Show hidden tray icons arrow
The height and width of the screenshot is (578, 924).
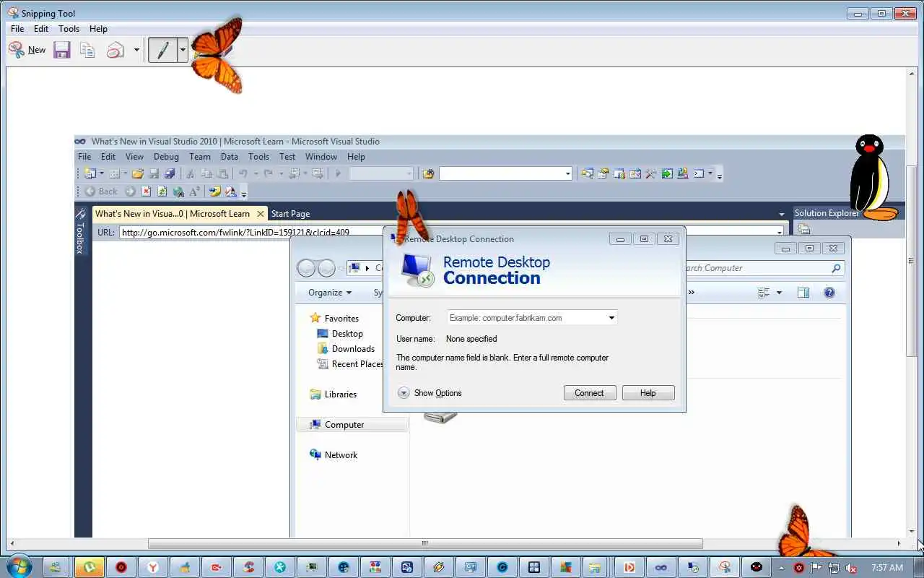coord(782,568)
